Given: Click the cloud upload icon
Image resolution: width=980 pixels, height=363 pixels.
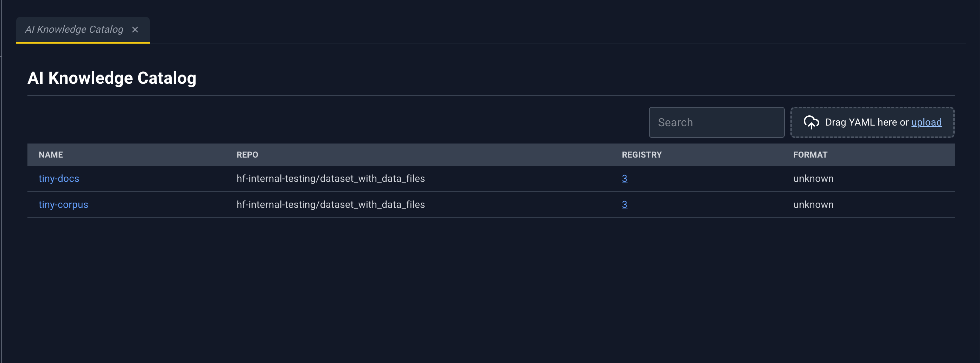Looking at the screenshot, I should [811, 122].
